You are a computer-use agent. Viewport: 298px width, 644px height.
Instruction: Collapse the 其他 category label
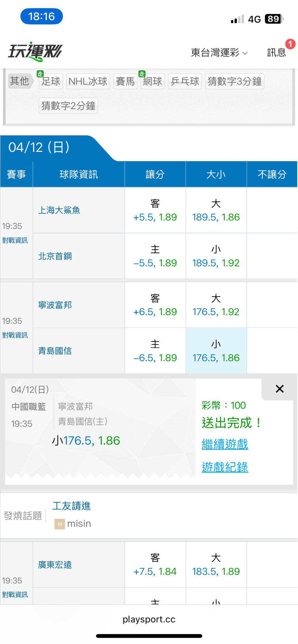pyautogui.click(x=20, y=81)
